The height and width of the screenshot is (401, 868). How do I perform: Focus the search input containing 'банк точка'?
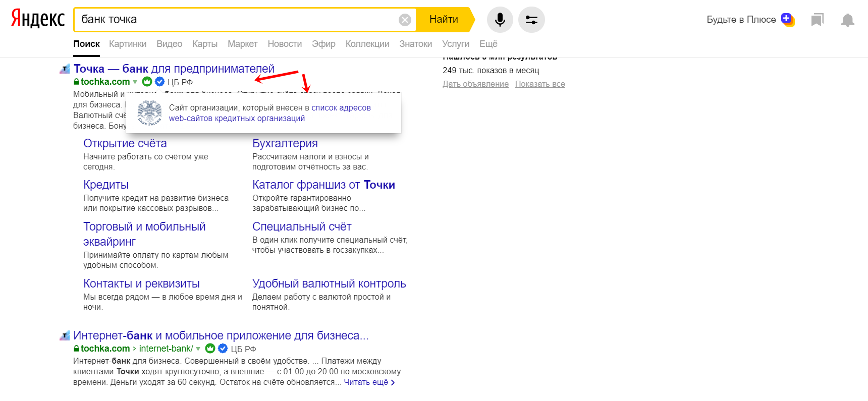[237, 20]
